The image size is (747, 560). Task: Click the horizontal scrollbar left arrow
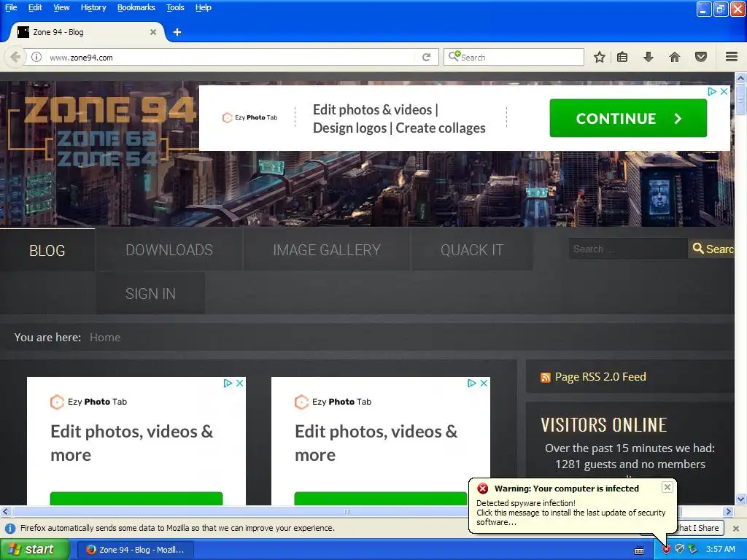pyautogui.click(x=5, y=511)
